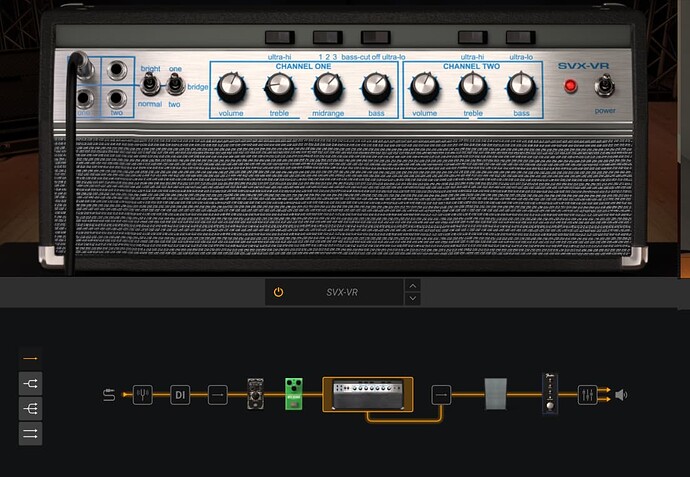Click the up arrow next to SVX-VR
This screenshot has height=477, width=690.
(x=413, y=286)
